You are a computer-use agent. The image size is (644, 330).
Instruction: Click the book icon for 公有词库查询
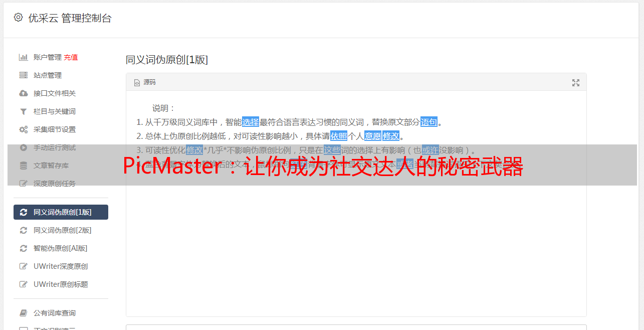point(23,313)
